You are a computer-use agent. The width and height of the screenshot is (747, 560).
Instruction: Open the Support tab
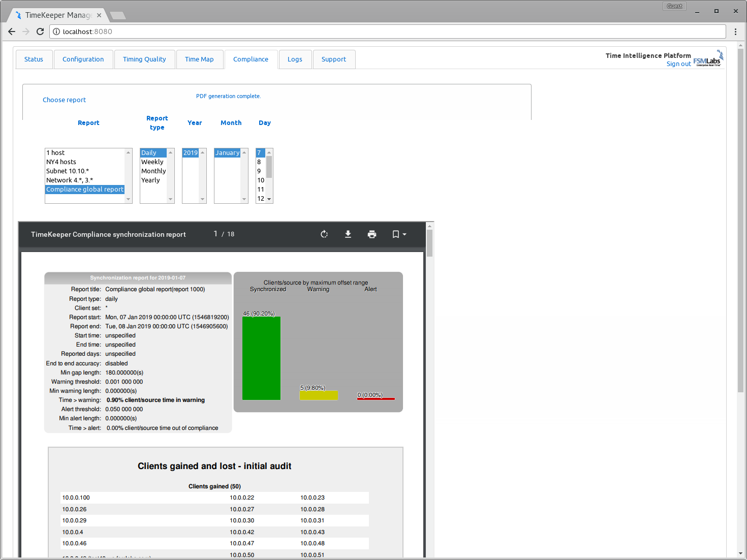tap(334, 59)
